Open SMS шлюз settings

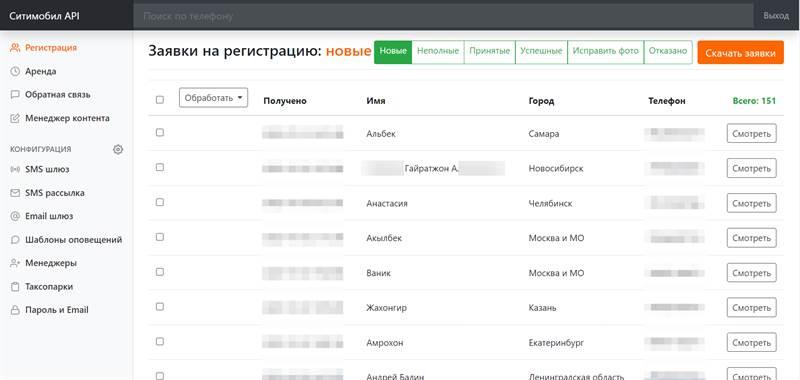pyautogui.click(x=47, y=169)
